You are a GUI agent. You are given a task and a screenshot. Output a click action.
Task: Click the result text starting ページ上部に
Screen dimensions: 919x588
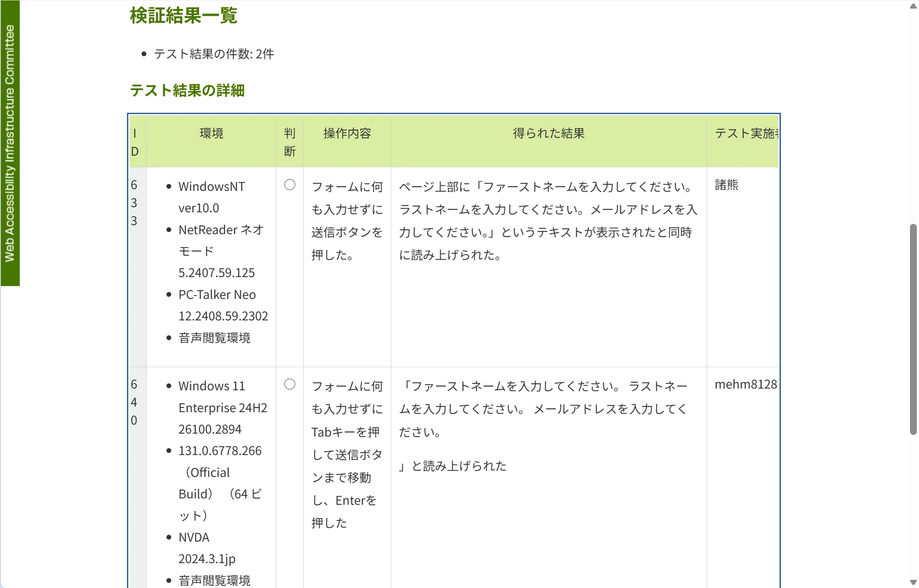click(548, 221)
